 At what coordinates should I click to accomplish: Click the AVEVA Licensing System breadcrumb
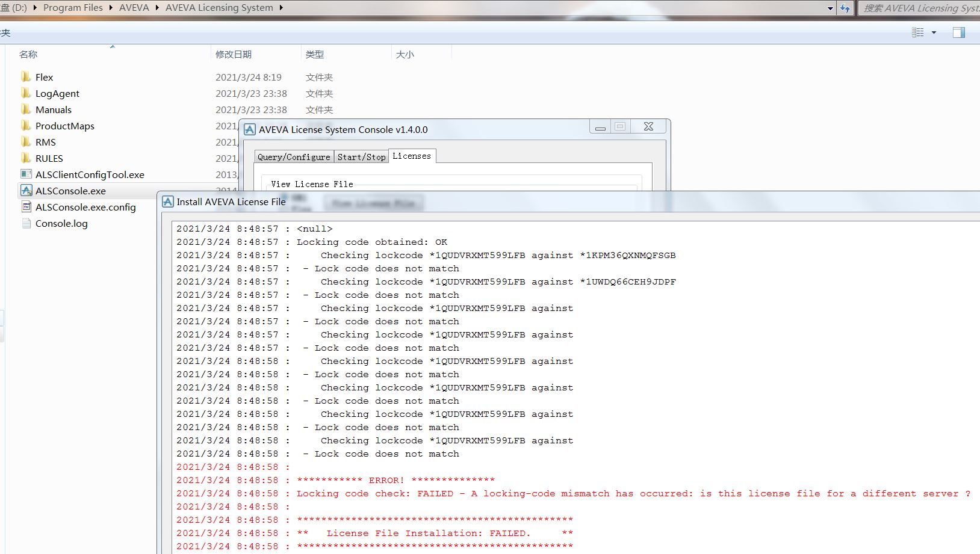click(x=219, y=8)
